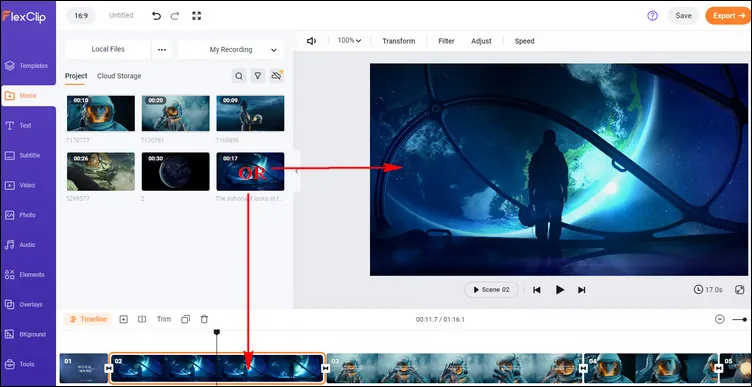Open the Templates sidebar section
Screen dimensions: 752x387
[28, 66]
